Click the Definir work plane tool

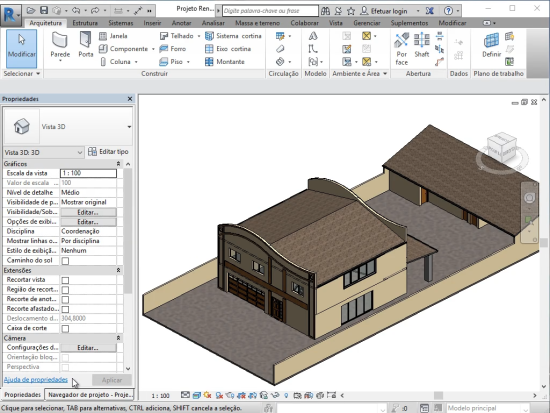click(491, 45)
